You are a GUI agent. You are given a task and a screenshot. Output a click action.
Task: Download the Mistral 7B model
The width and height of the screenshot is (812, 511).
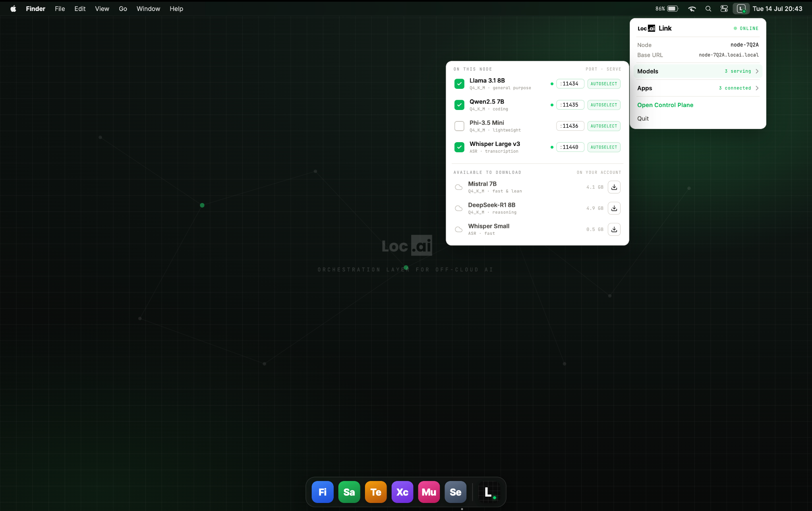[x=614, y=187]
